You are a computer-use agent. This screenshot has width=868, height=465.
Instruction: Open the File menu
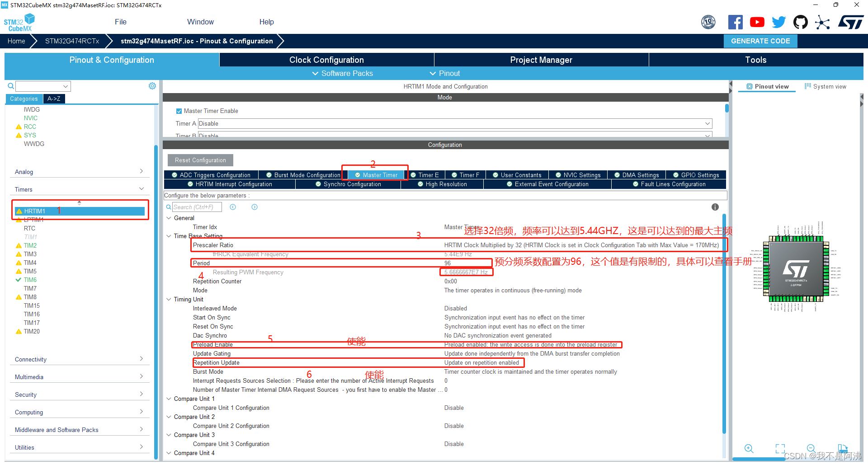[121, 22]
